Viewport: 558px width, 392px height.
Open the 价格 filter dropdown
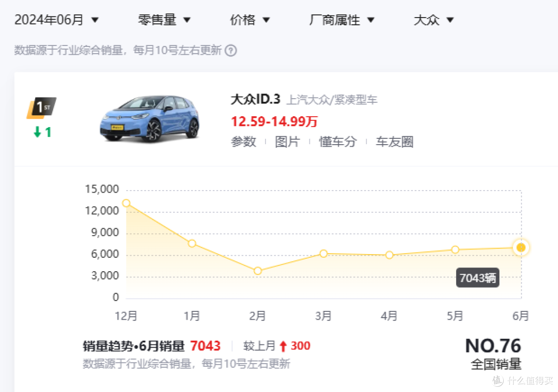250,20
